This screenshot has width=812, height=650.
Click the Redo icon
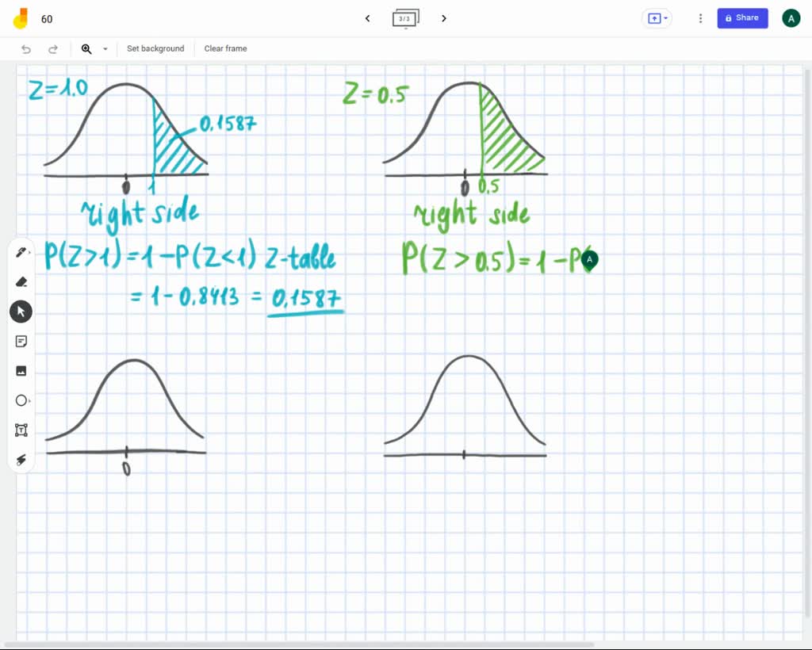tap(53, 48)
